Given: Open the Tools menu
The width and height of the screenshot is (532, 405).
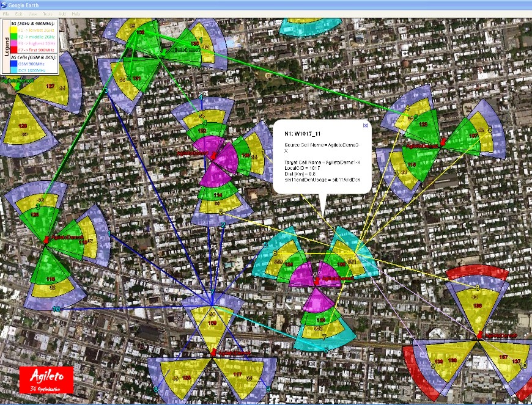Looking at the screenshot, I should tap(47, 13).
